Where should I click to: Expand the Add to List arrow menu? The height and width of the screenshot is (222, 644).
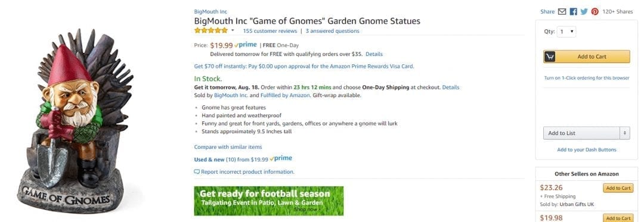tap(625, 133)
